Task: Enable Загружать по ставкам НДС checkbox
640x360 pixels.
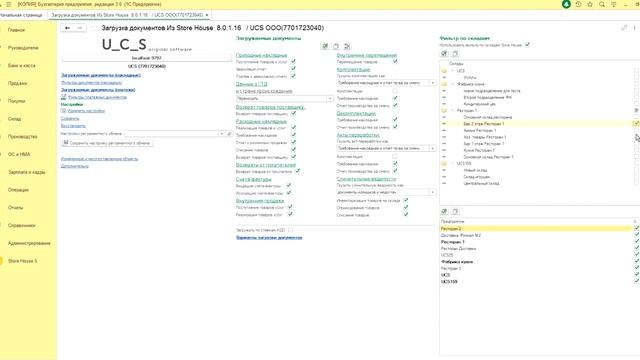Action: 290,230
